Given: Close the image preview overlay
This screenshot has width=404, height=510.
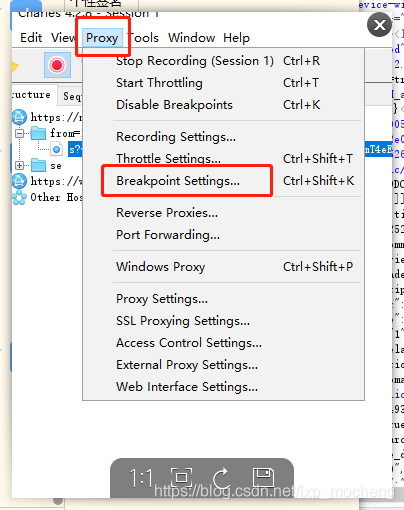Looking at the screenshot, I should (x=379, y=25).
